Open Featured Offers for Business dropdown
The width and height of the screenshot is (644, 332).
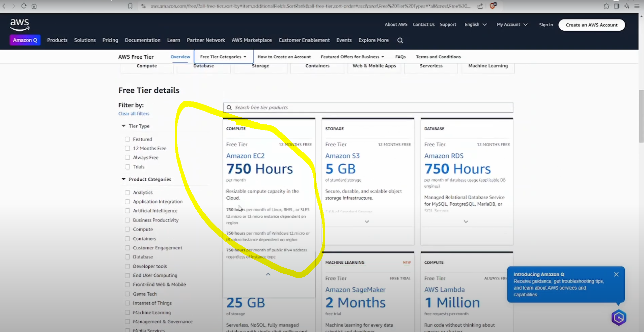[x=352, y=57]
